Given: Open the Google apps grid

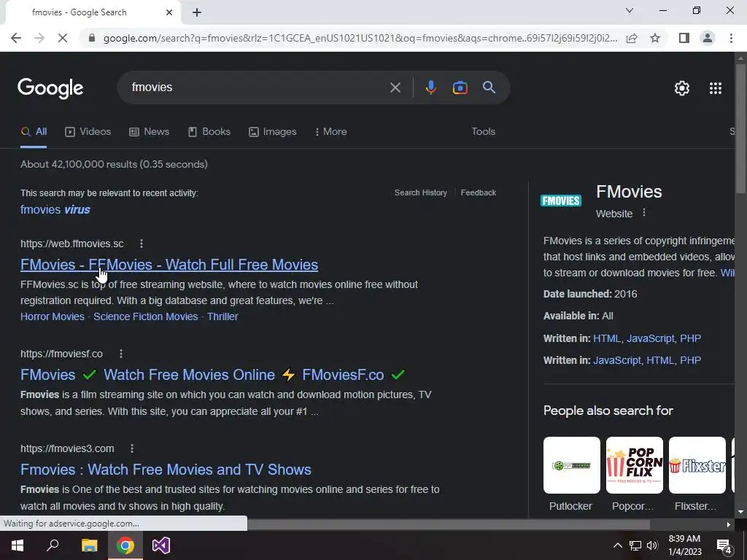Looking at the screenshot, I should 715,88.
